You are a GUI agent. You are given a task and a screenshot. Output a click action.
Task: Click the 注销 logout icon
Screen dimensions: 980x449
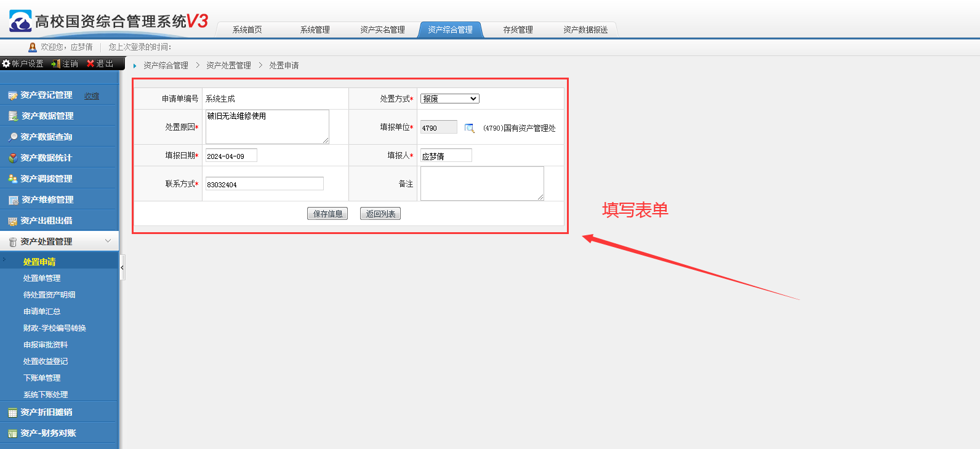(x=55, y=63)
